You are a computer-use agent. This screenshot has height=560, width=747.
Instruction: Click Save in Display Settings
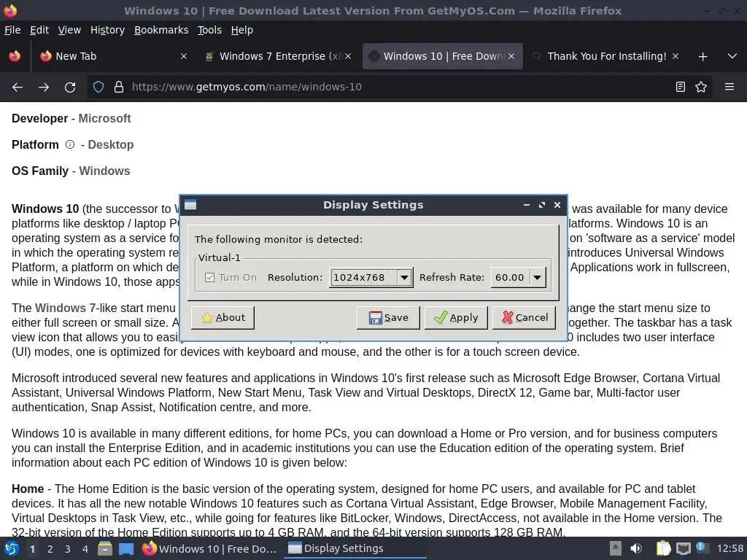388,318
